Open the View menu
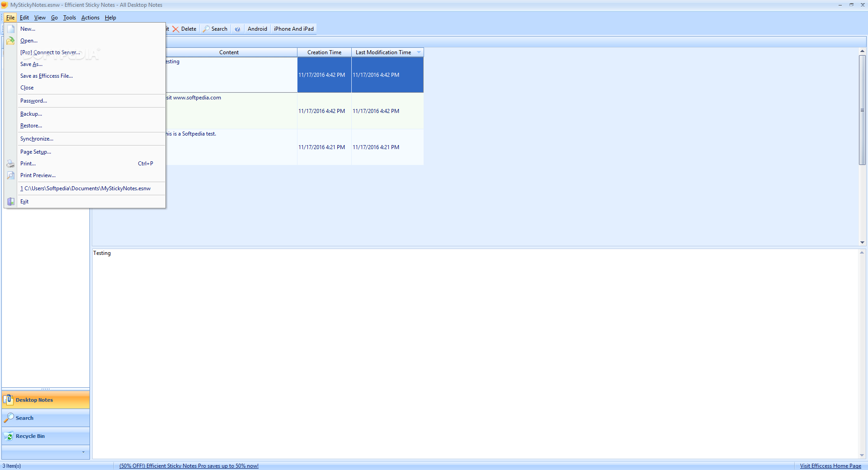The height and width of the screenshot is (470, 868). 40,18
